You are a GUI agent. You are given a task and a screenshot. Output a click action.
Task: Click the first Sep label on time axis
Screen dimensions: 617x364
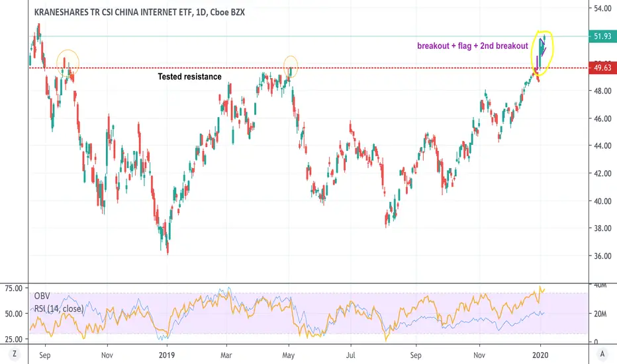coord(45,355)
